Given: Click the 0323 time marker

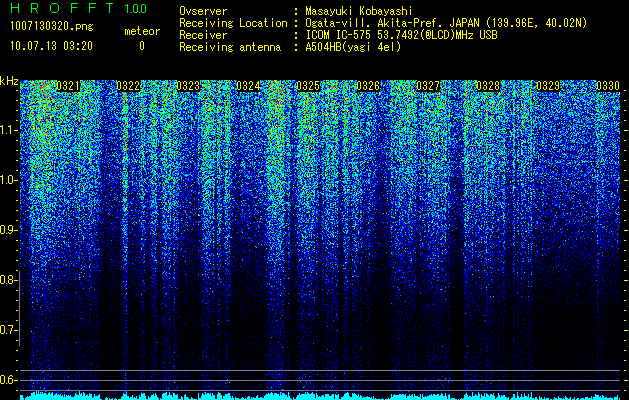Looking at the screenshot, I should [x=188, y=86].
